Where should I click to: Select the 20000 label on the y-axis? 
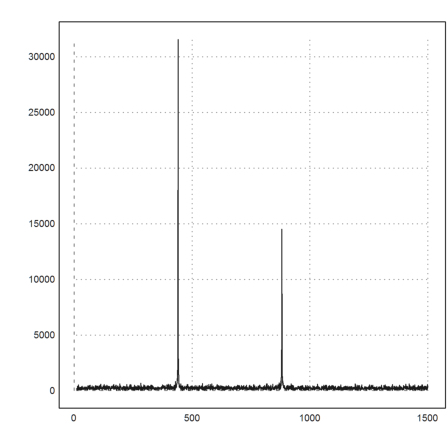pyautogui.click(x=42, y=168)
